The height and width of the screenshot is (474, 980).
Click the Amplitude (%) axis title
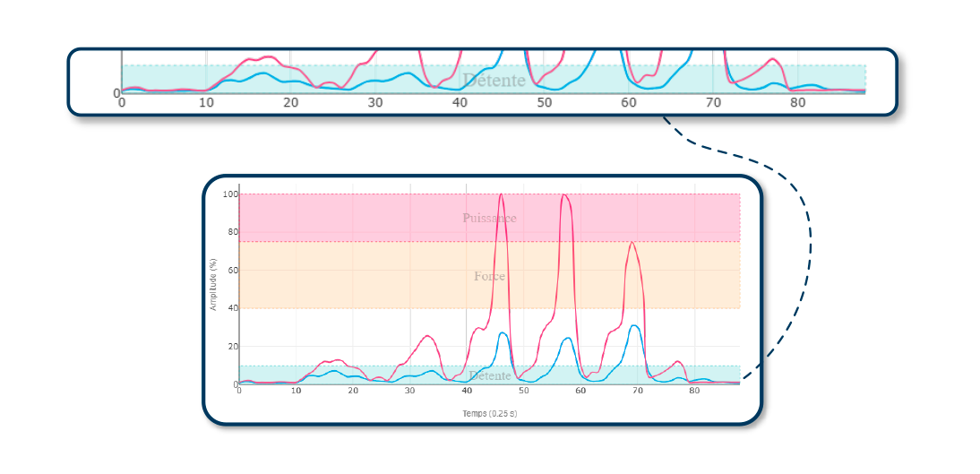(x=213, y=285)
